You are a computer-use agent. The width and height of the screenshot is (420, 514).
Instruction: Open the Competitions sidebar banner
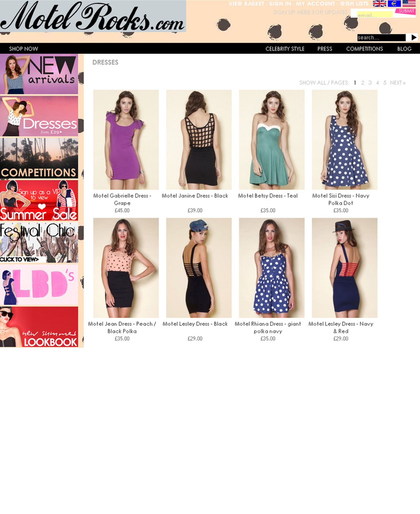(x=39, y=158)
